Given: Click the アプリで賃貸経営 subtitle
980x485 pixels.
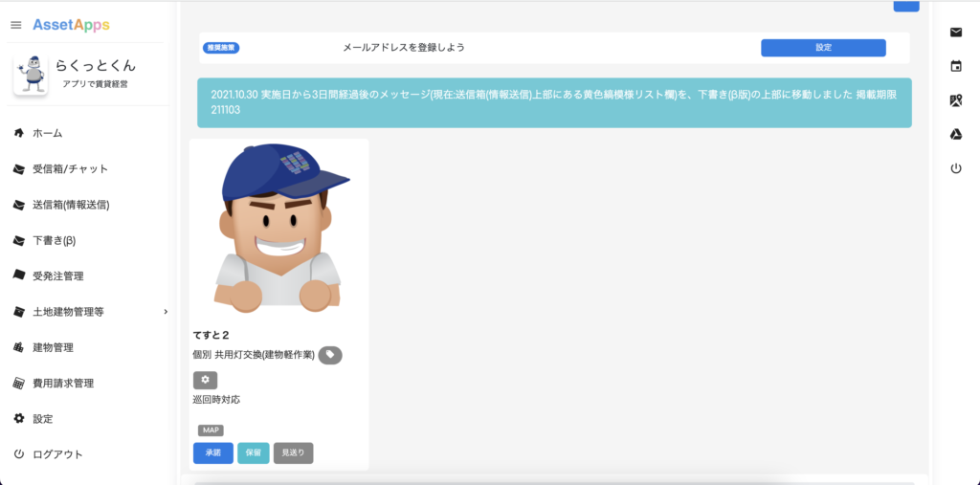Looking at the screenshot, I should [95, 84].
